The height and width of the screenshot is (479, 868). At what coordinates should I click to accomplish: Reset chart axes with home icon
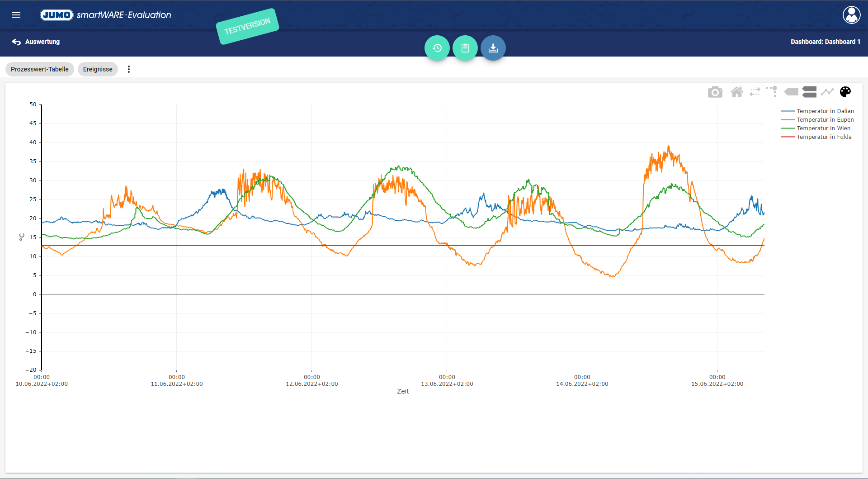pyautogui.click(x=736, y=92)
